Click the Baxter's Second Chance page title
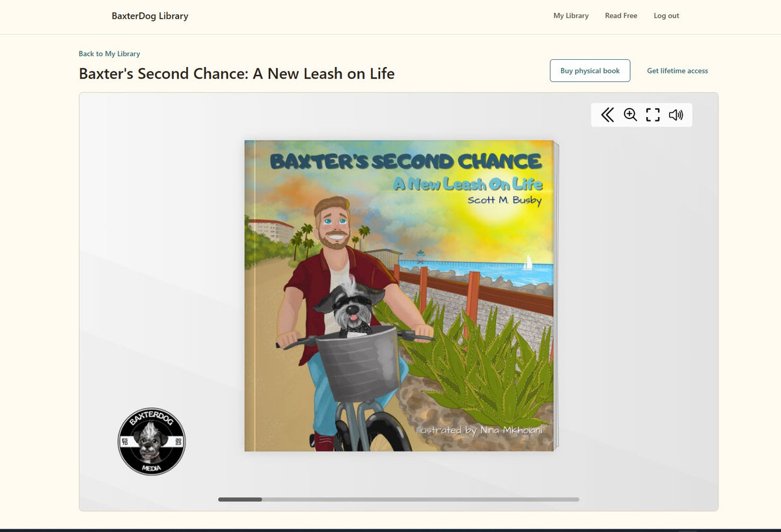 tap(237, 73)
